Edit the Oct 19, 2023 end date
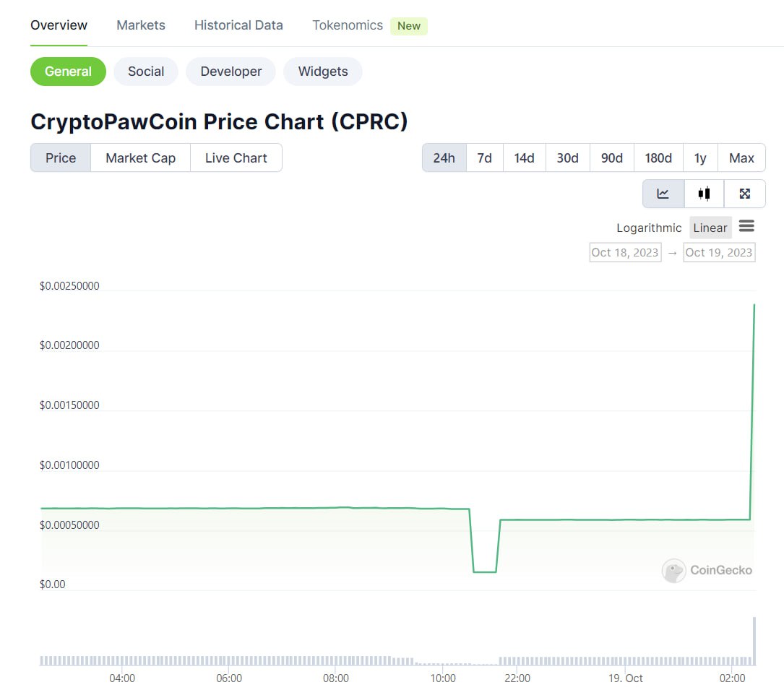 [719, 252]
